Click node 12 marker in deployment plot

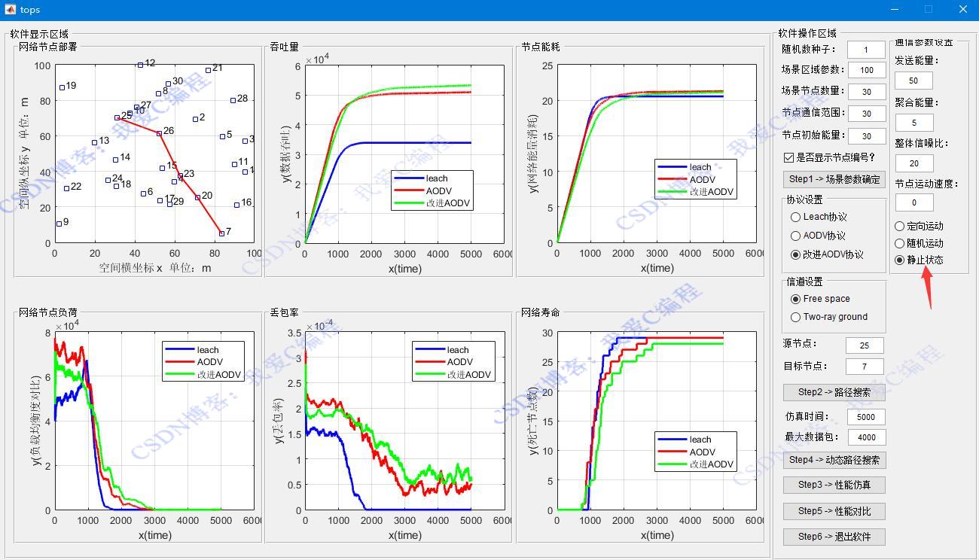tap(140, 65)
